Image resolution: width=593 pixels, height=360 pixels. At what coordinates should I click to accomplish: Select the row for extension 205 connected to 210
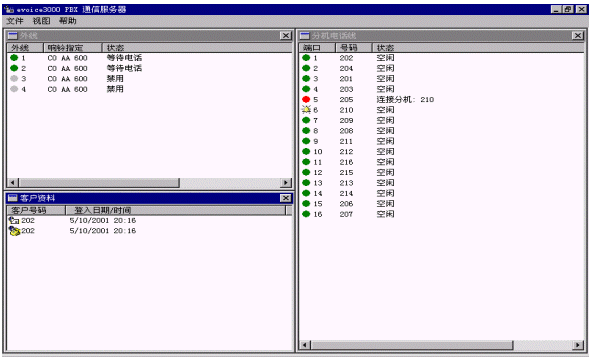click(441, 99)
